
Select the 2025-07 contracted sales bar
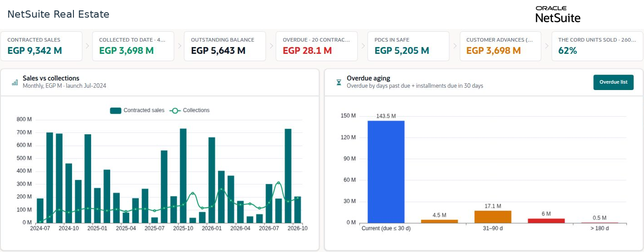(155, 220)
